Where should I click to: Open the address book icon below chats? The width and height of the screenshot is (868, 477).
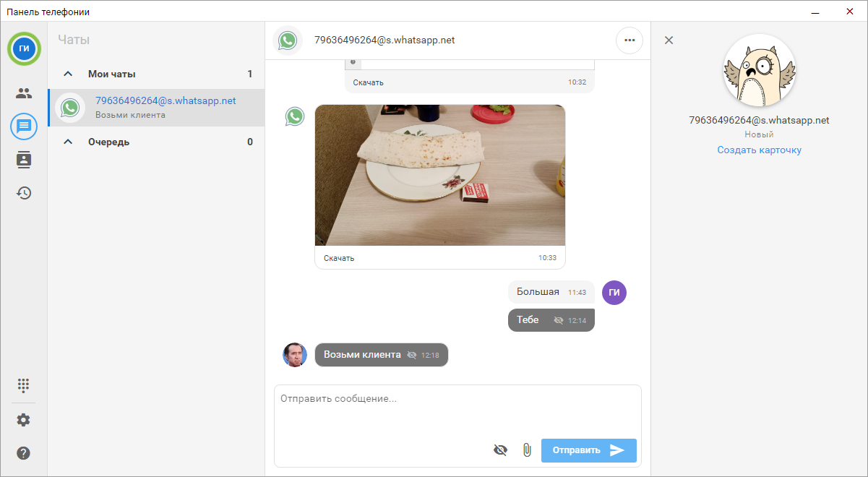(23, 159)
